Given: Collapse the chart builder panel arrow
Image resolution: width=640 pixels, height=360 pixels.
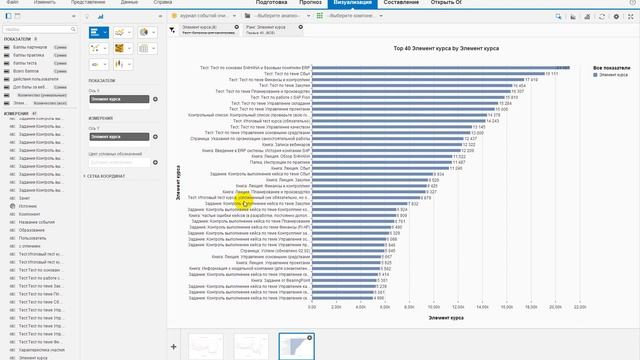Looking at the screenshot, I should point(160,16).
